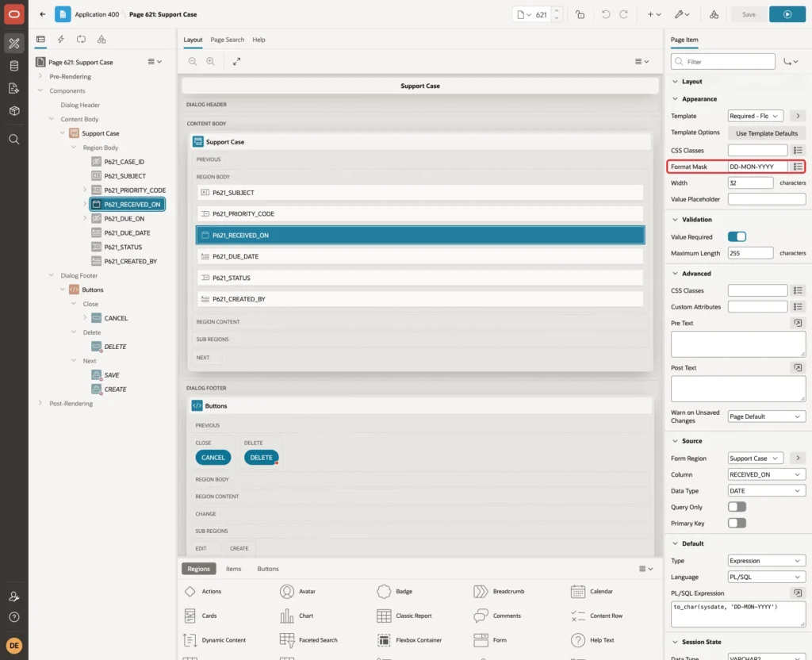Toggle the Query Only switch
The width and height of the screenshot is (812, 660).
pos(737,507)
